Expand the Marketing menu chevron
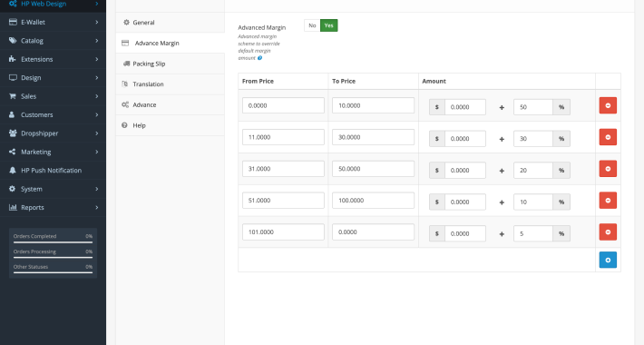Image resolution: width=644 pixels, height=345 pixels. coord(97,152)
